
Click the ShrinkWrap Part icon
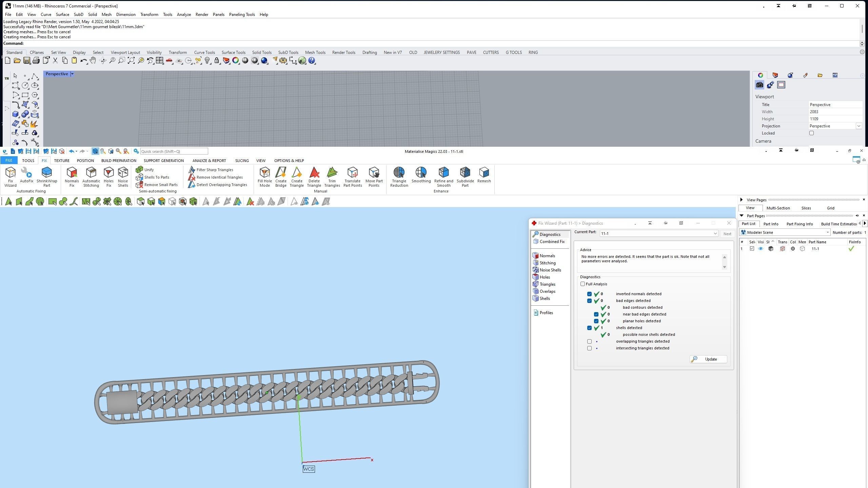[46, 176]
